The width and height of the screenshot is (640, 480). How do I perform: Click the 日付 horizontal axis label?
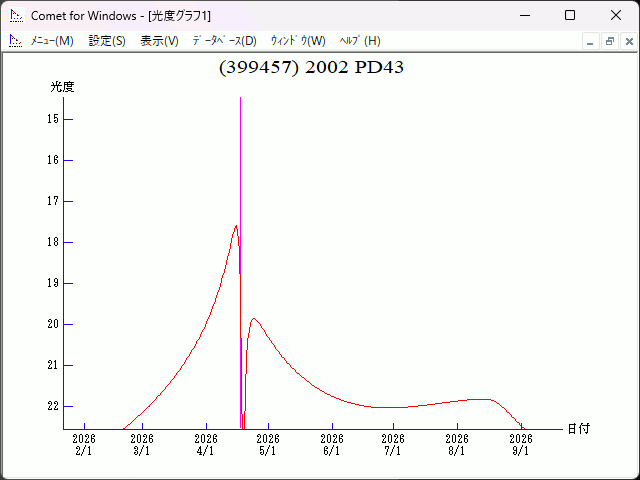pyautogui.click(x=578, y=429)
